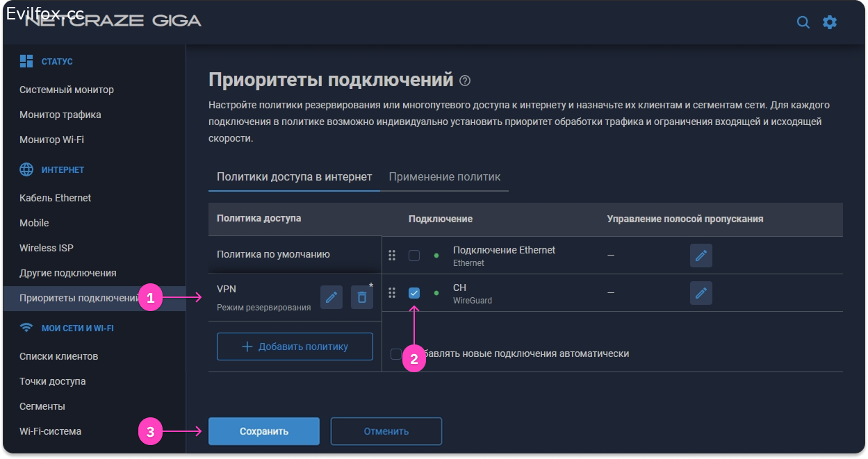Toggle automatic adding of new connections
This screenshot has height=459, width=868.
click(396, 354)
